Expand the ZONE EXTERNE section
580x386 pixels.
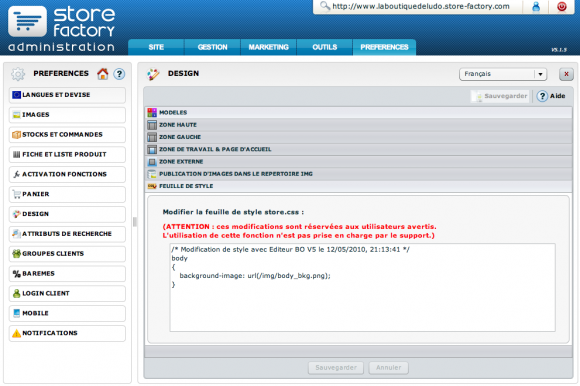click(358, 162)
